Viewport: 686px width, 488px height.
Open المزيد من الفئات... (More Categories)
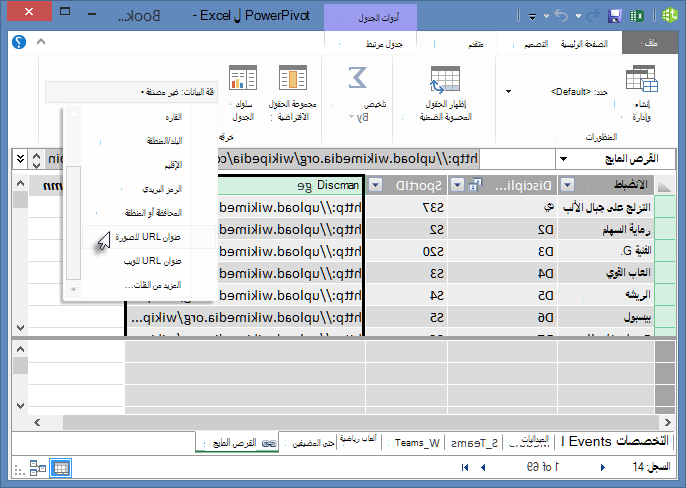149,285
